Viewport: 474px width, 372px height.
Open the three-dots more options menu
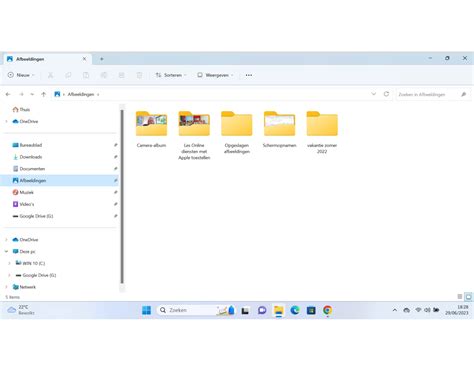tap(249, 75)
